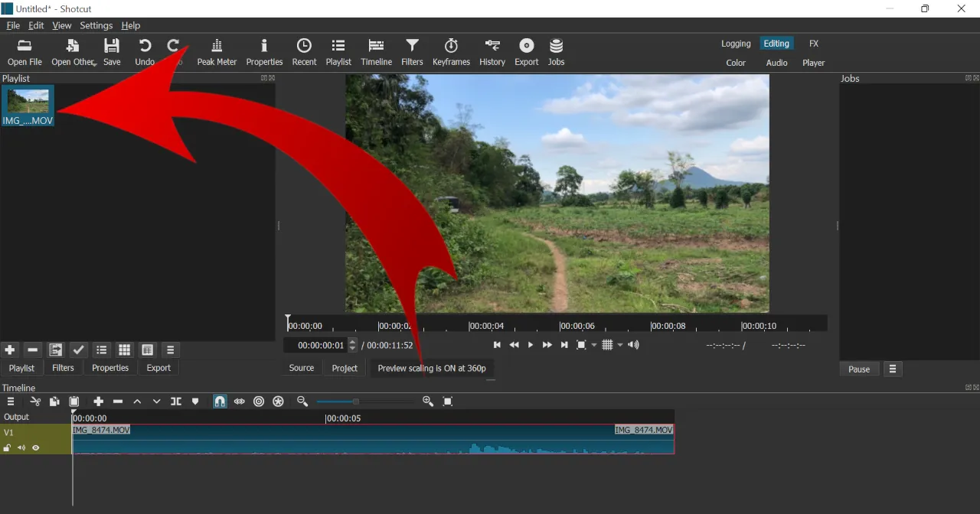Toggle the player zoom fit button
The width and height of the screenshot is (980, 514).
click(x=581, y=345)
